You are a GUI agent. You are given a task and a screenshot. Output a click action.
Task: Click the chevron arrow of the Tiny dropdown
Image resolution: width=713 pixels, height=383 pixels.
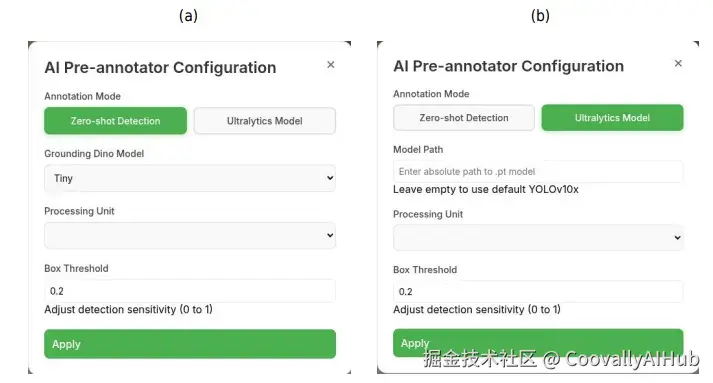tap(330, 178)
